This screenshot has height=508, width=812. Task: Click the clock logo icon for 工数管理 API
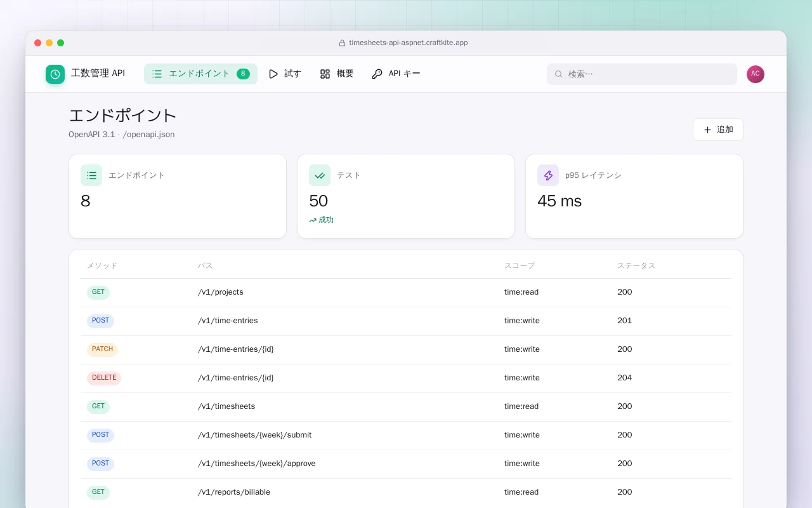[55, 74]
